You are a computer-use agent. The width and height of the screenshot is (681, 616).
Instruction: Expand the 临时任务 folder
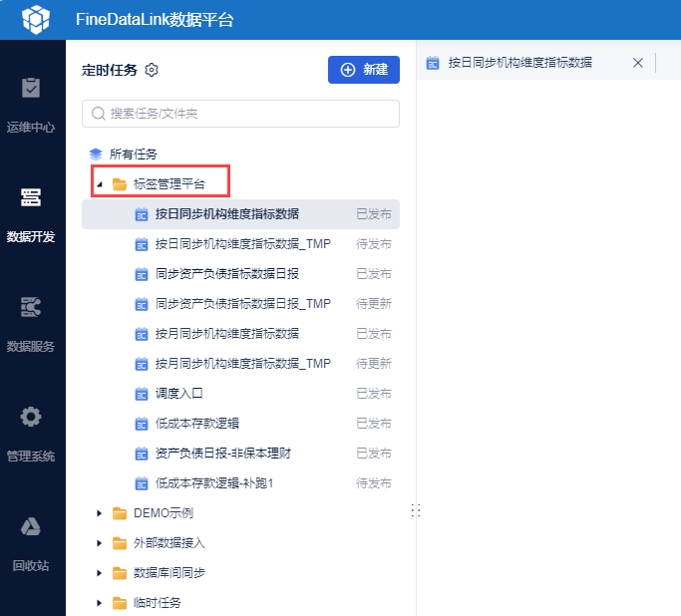point(99,603)
